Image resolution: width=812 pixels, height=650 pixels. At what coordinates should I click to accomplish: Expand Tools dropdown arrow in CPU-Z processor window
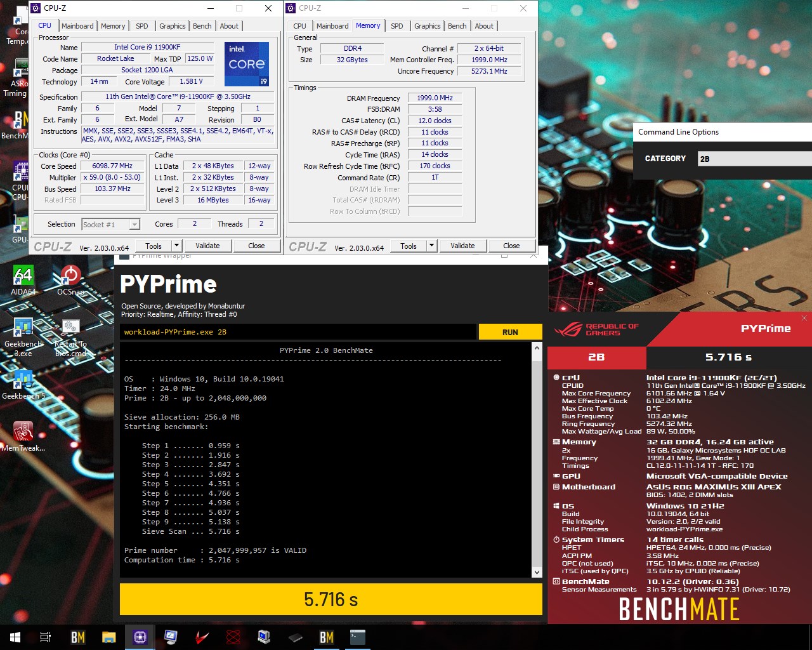(x=176, y=246)
